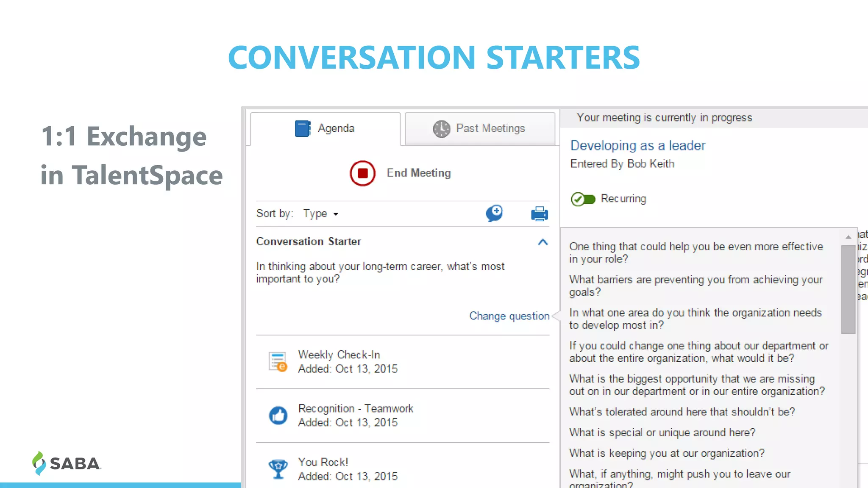Open the Developing as a leader link
The height and width of the screenshot is (488, 868).
coord(638,146)
